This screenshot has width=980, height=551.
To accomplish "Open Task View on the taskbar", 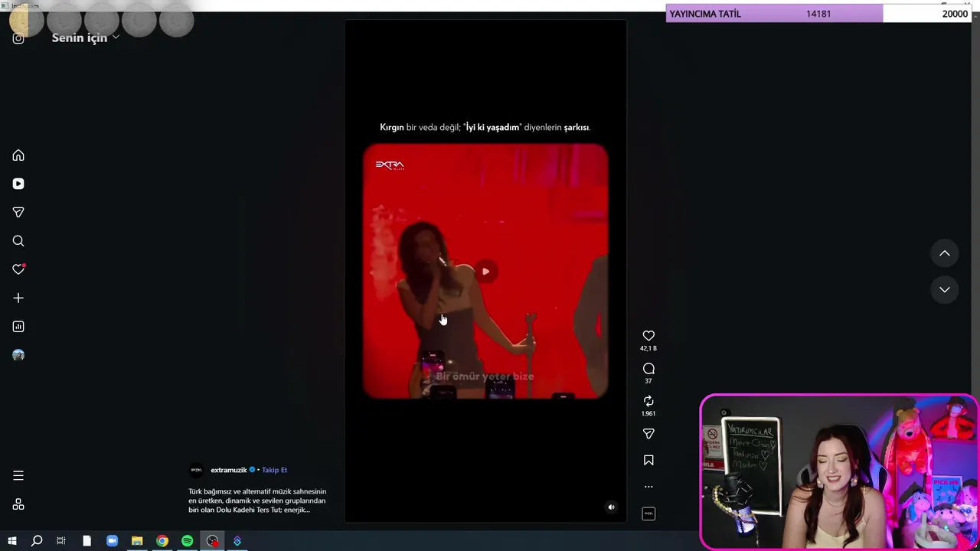I will (61, 541).
